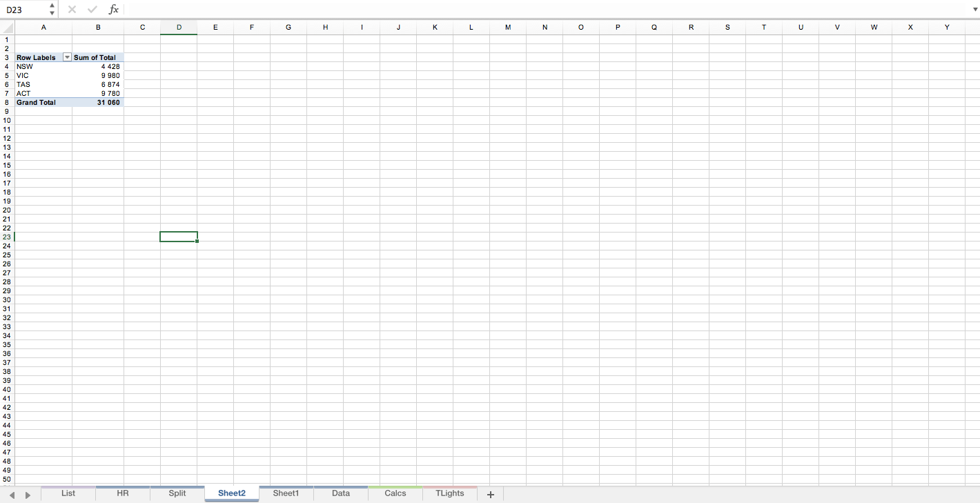Viewport: 980px width, 503px height.
Task: Select the NSW row label cell
Action: click(43, 66)
